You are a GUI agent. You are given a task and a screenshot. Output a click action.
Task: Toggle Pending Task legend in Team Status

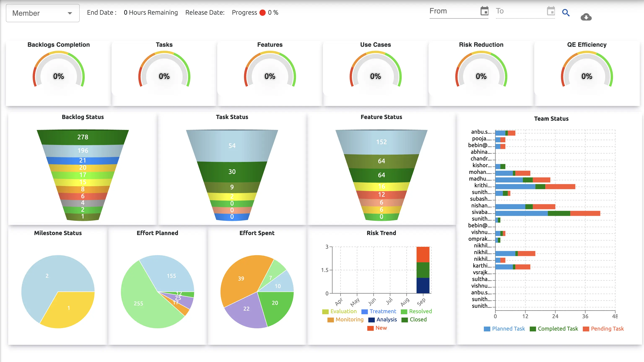[603, 329]
